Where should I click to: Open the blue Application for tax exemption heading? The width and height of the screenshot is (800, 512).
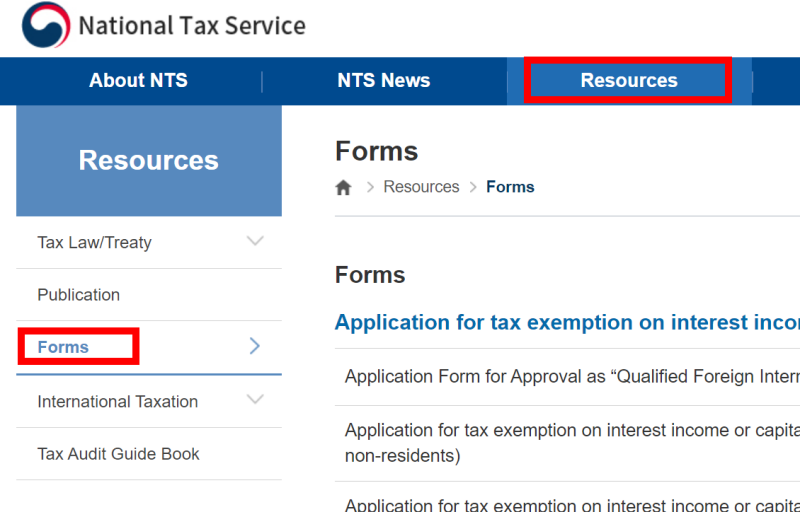(567, 322)
